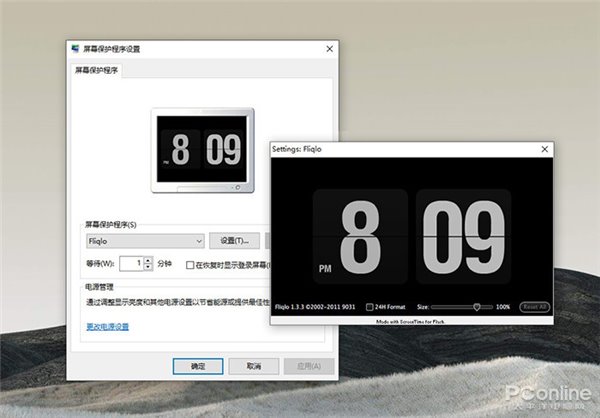
Task: Open the change power settings link
Action: [108, 327]
